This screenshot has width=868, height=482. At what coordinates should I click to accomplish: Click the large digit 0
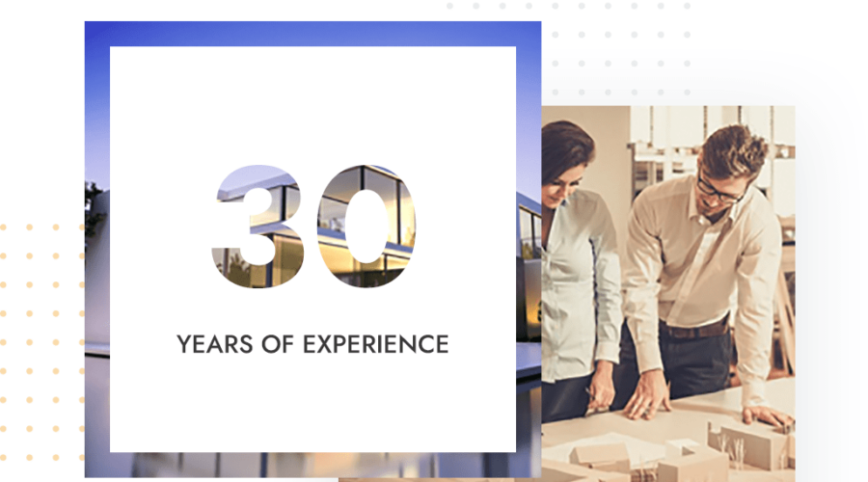tap(365, 228)
